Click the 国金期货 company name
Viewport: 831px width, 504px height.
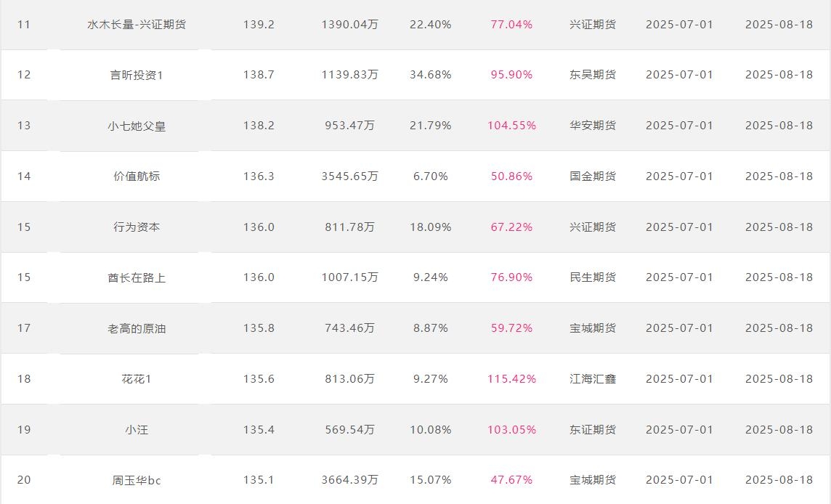click(x=593, y=176)
